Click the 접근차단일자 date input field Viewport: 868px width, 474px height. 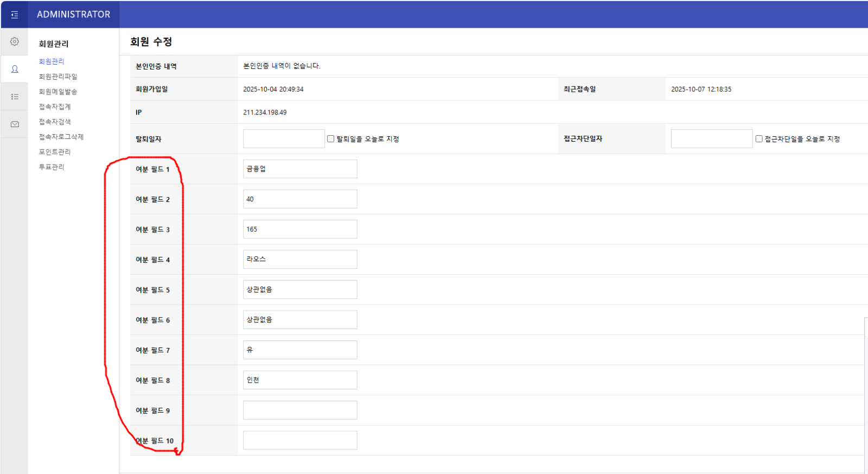[x=711, y=139]
